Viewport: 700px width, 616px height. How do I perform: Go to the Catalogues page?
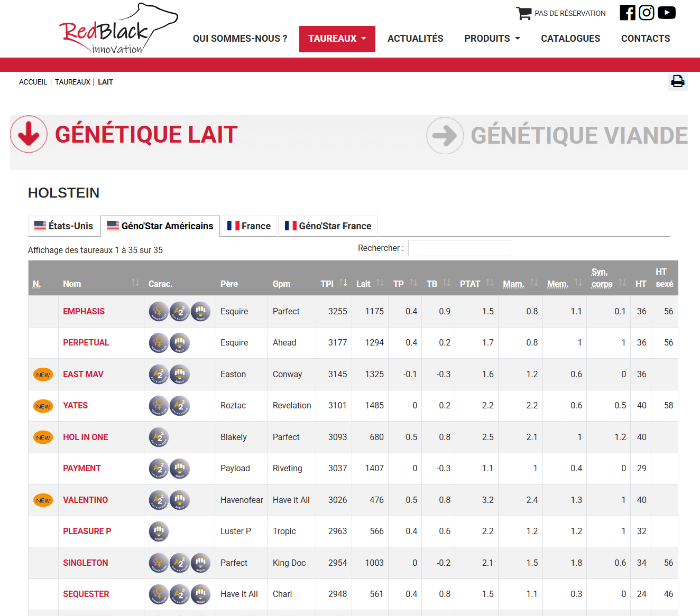point(570,39)
